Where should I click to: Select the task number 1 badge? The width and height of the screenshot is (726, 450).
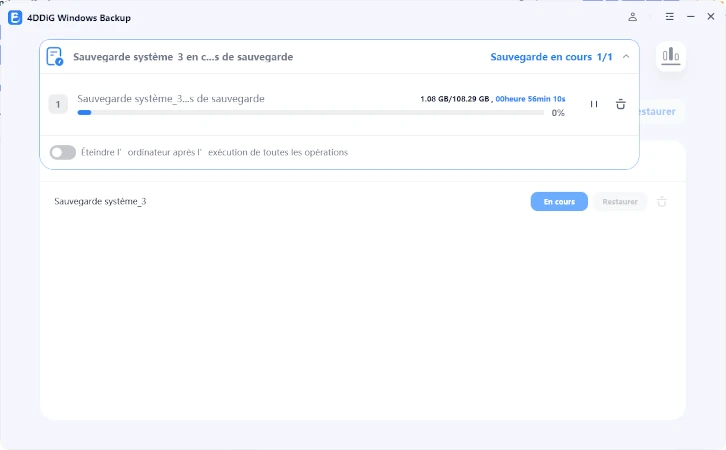58,104
